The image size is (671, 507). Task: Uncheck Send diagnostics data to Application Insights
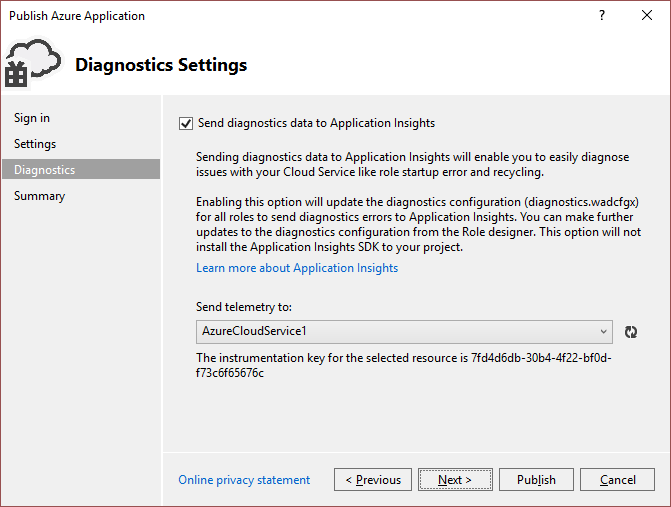[x=186, y=124]
